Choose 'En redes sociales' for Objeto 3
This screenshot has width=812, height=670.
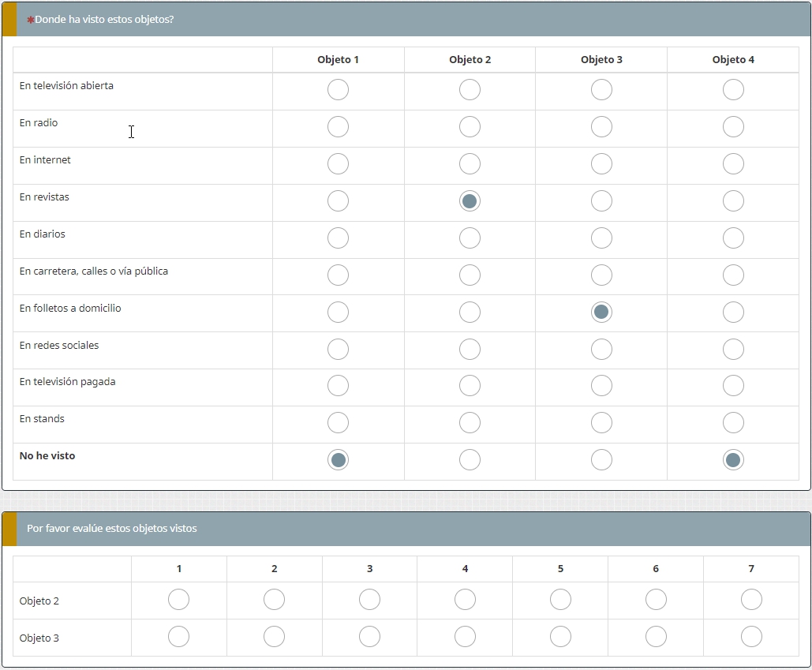pos(601,350)
